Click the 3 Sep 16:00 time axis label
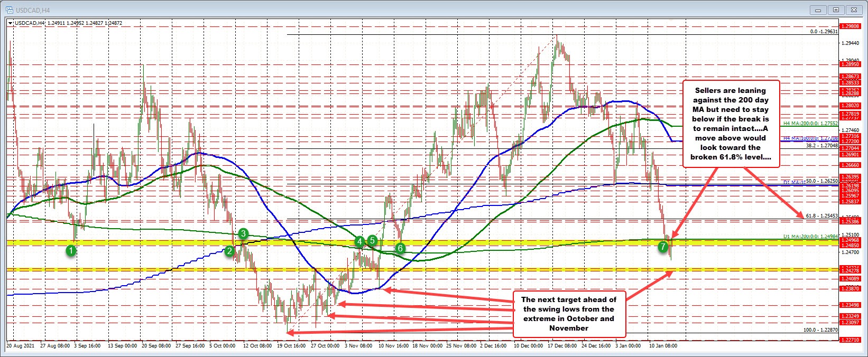868x357 pixels. coord(88,346)
